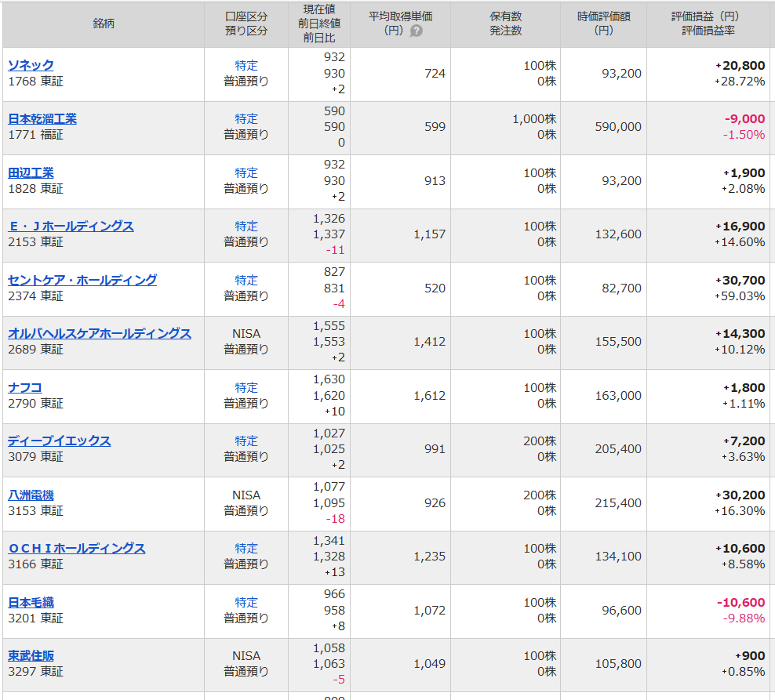This screenshot has width=775, height=700.
Task: Click the 590,000 market value
Action: [x=618, y=126]
